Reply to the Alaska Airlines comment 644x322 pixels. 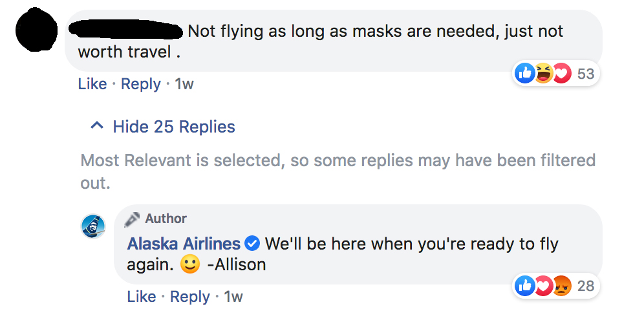tap(190, 297)
